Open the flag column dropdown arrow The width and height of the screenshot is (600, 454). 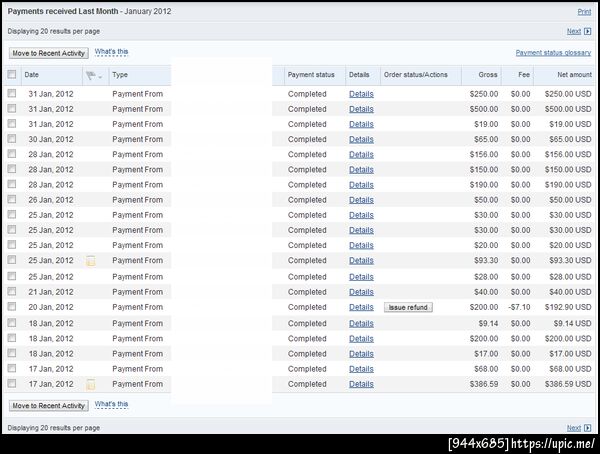pyautogui.click(x=100, y=77)
